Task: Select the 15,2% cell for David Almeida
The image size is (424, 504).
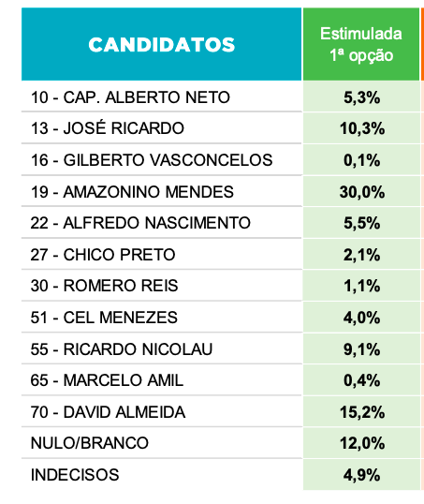Action: click(x=361, y=412)
